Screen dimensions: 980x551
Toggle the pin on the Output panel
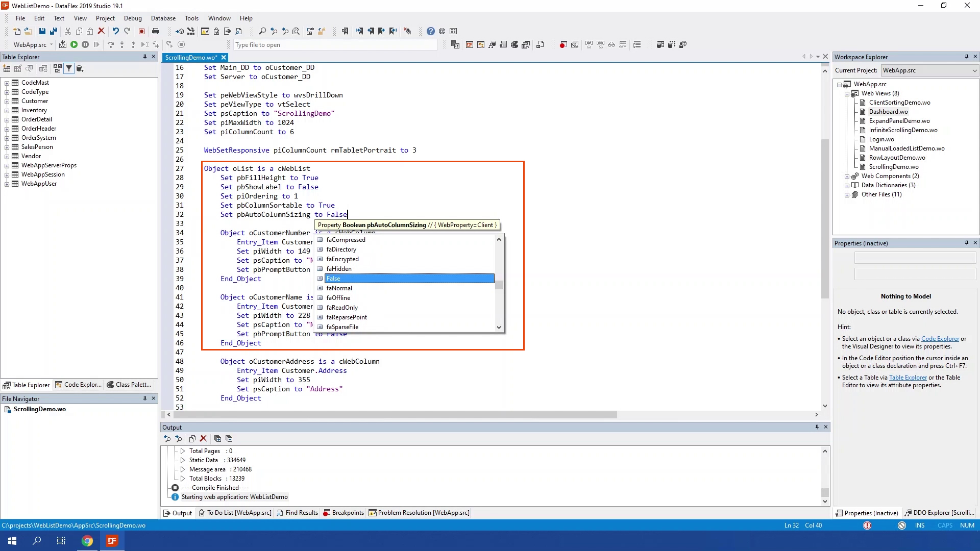(x=817, y=427)
